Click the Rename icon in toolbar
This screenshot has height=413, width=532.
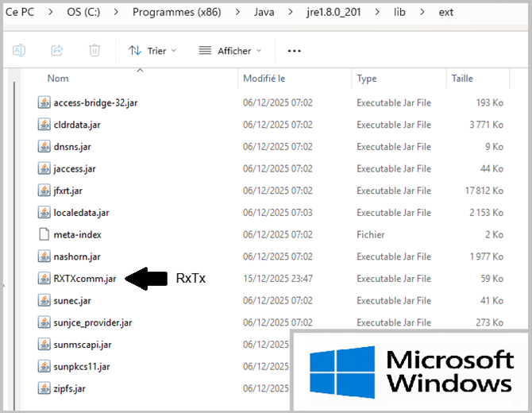(x=19, y=50)
